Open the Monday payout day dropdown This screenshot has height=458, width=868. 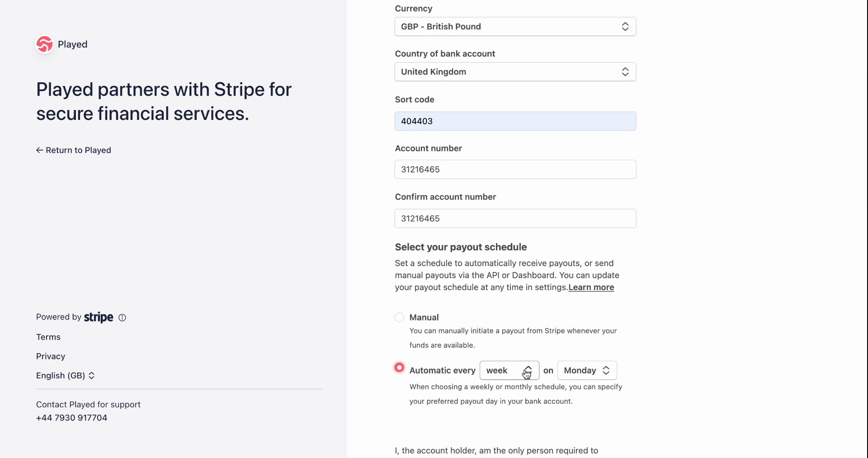pos(587,371)
